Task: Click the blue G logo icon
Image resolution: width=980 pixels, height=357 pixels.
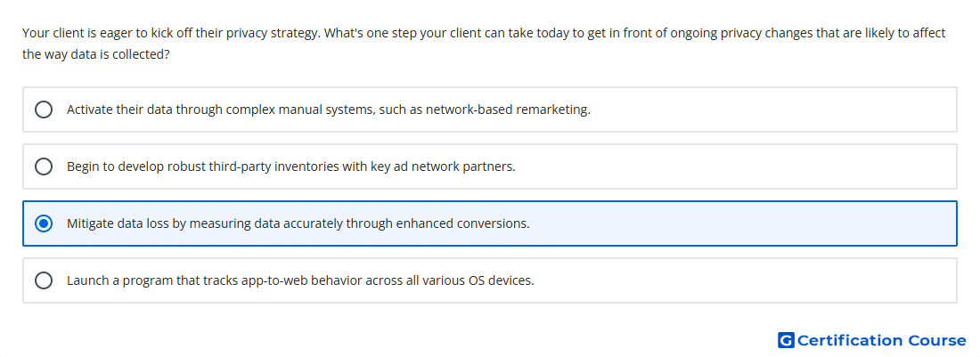Action: pos(786,340)
